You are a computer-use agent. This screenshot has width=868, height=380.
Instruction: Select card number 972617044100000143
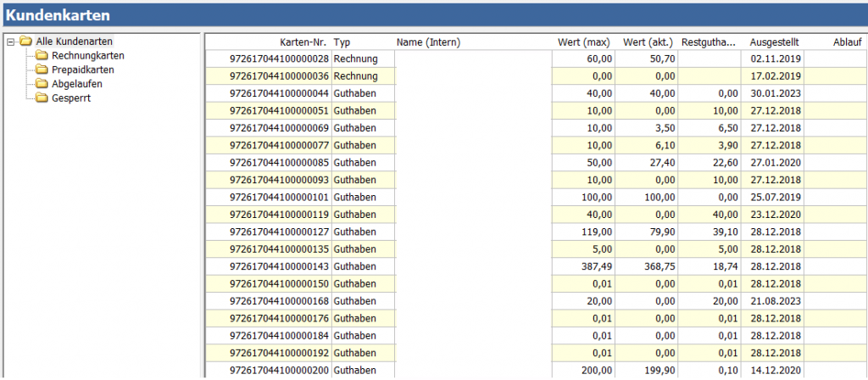pos(279,265)
